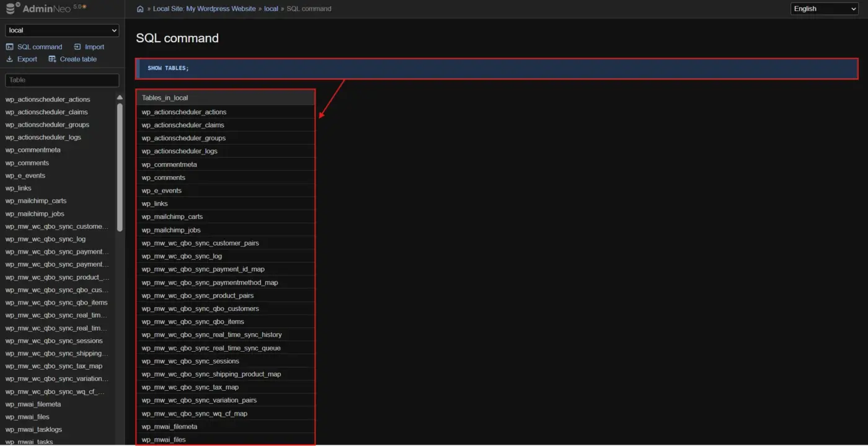
Task: Open wp_mwai_tasklogs in the sidebar
Action: 34,430
